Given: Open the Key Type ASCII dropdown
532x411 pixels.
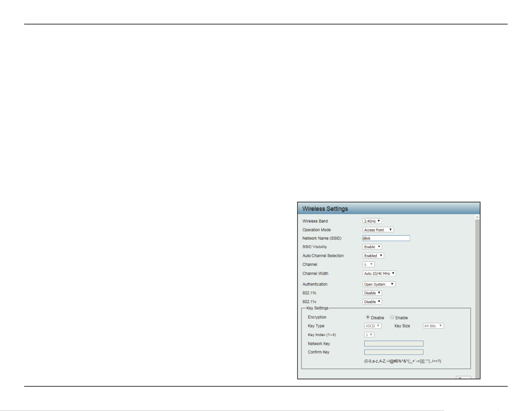Looking at the screenshot, I should pos(373,326).
